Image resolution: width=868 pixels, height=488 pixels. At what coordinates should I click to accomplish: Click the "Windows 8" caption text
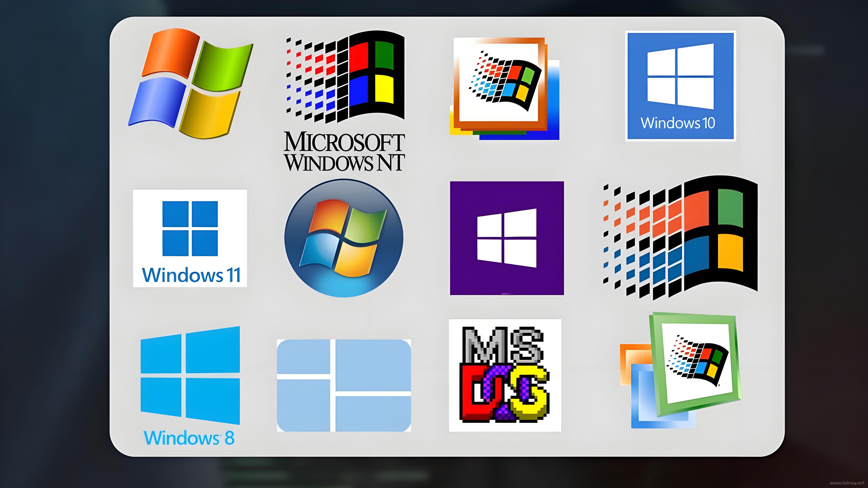click(x=189, y=437)
